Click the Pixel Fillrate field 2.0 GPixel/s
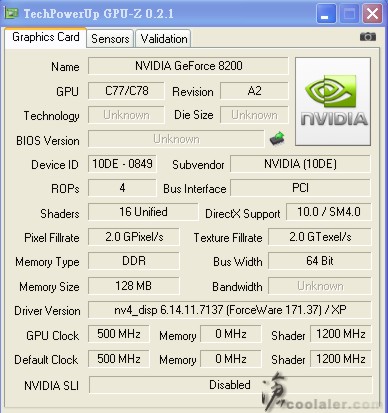 (134, 237)
